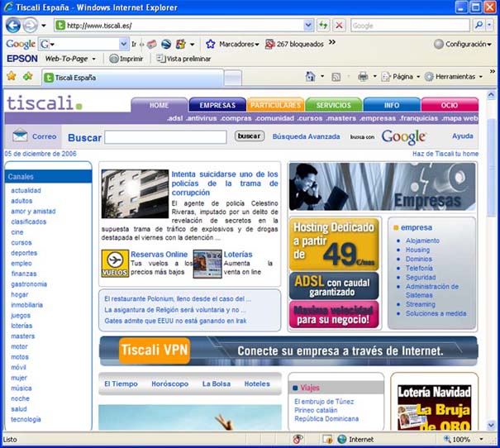Screen dimensions: 500x448
Task: Click the Tiscali VPN banner
Action: pyautogui.click(x=288, y=350)
